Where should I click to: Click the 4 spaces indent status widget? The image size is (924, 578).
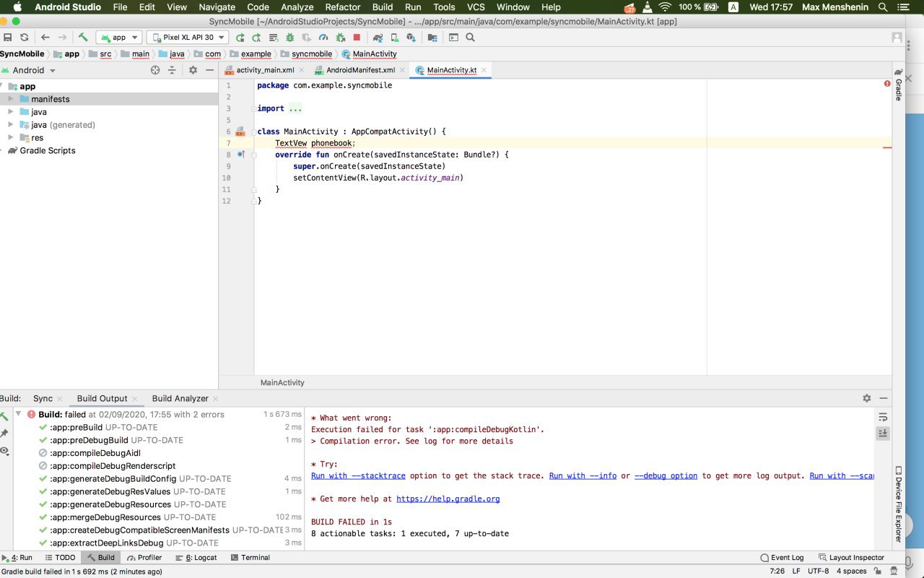[852, 571]
